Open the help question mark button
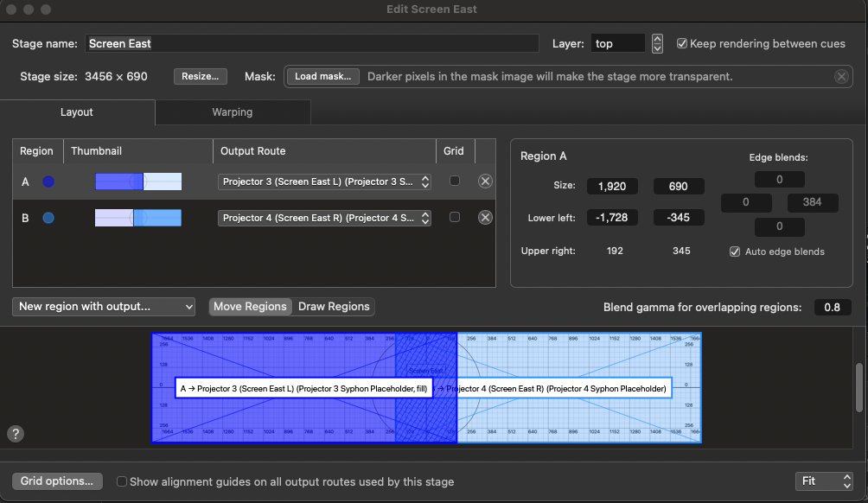This screenshot has width=868, height=503. tap(15, 434)
